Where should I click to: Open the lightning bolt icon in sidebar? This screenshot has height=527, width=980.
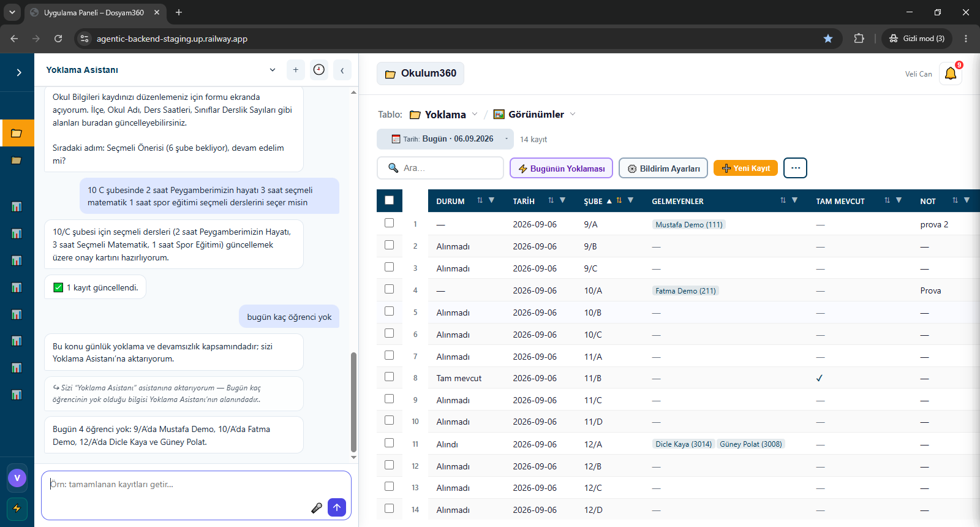(17, 508)
